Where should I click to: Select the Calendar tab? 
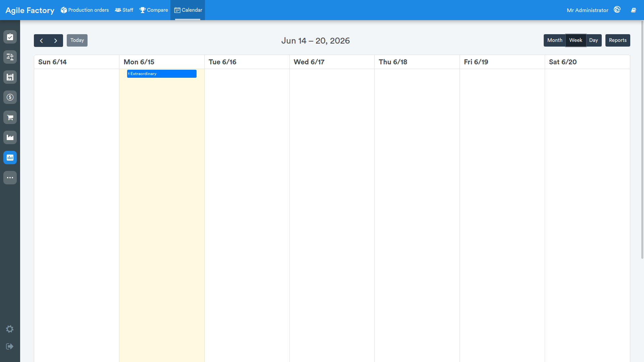pos(188,10)
